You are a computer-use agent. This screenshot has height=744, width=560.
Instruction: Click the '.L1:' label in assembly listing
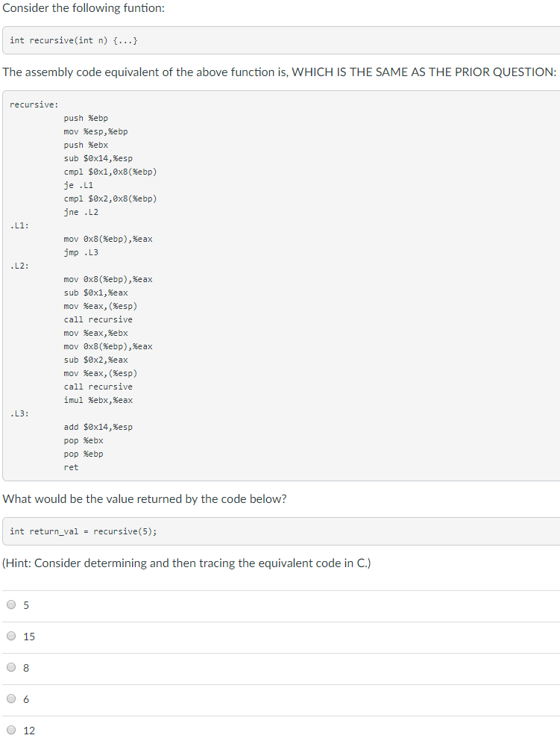(x=19, y=225)
